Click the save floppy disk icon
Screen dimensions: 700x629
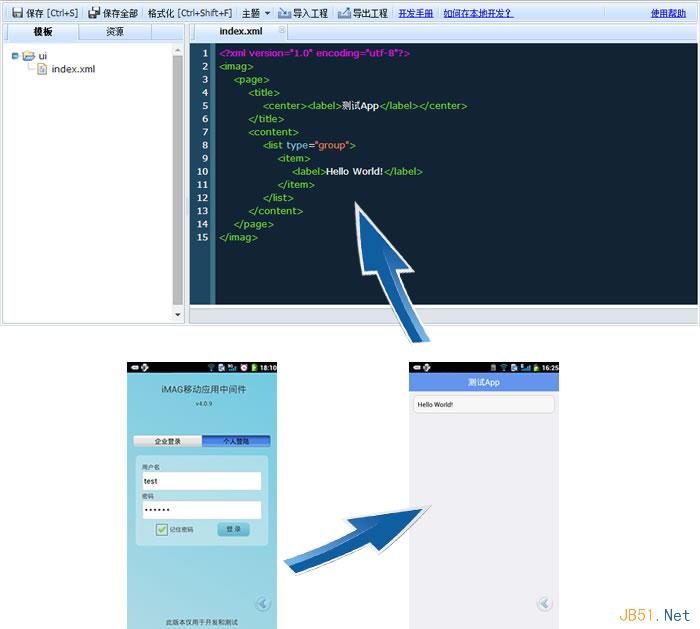coord(17,13)
